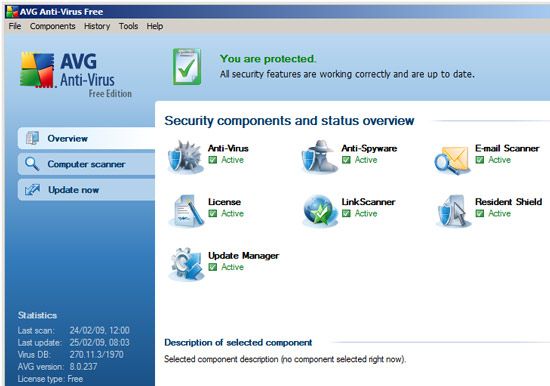Click the E-mail Scanner Active green checkmark
The image size is (550, 386).
pyautogui.click(x=480, y=160)
